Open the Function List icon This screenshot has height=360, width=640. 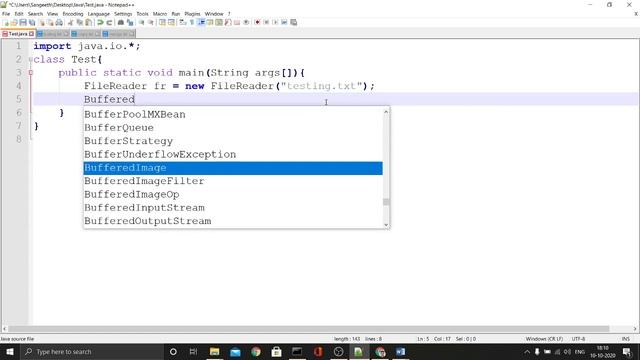(228, 22)
